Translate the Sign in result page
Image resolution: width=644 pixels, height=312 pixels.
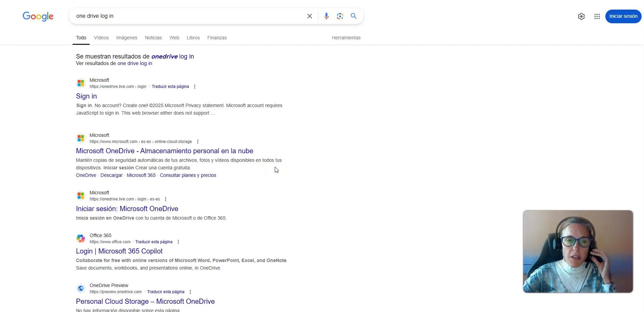pos(170,87)
